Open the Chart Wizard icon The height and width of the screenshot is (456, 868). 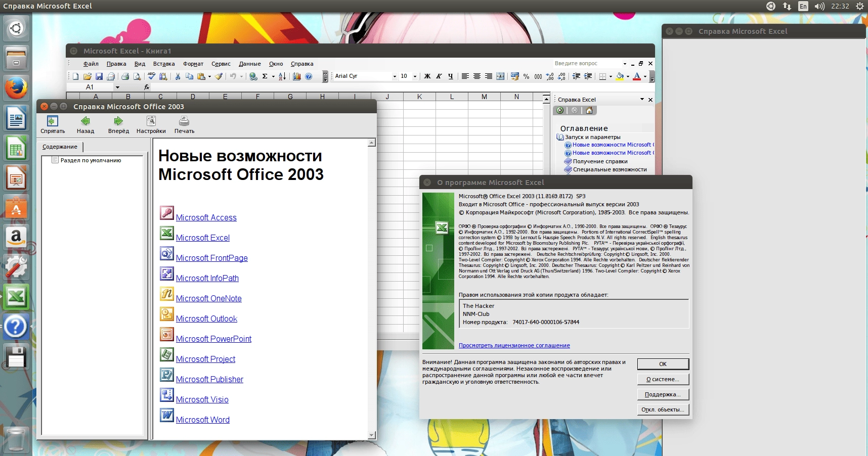pyautogui.click(x=297, y=76)
